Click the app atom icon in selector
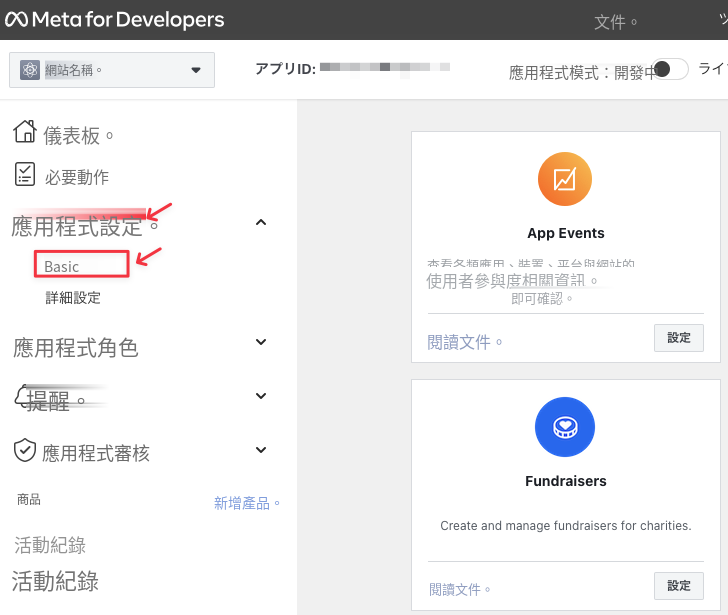The image size is (728, 615). (30, 70)
